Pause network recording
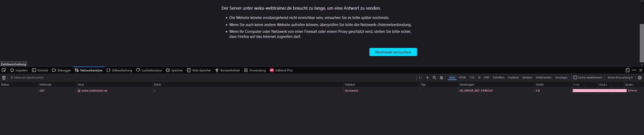644x135 pixels. [420, 78]
